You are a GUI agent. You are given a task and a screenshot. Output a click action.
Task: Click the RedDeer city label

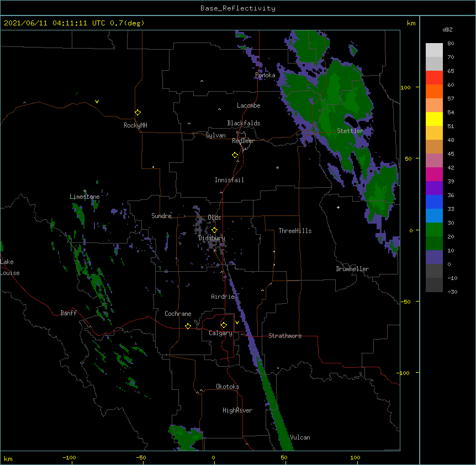click(x=243, y=141)
